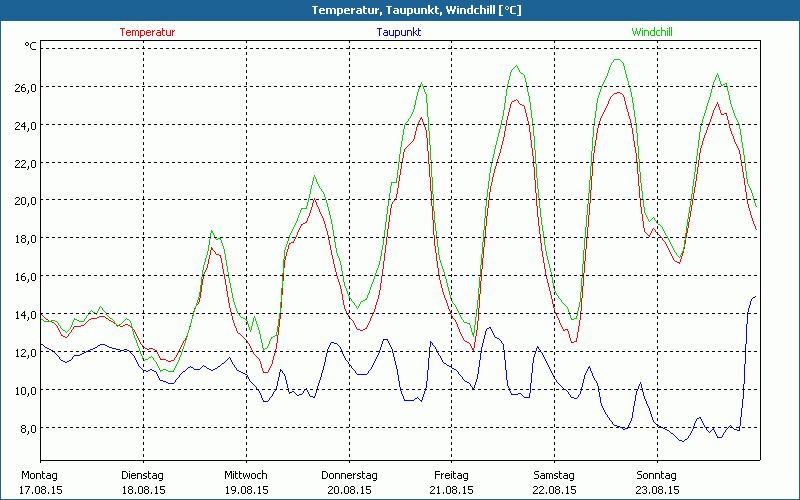The width and height of the screenshot is (800, 500).
Task: Click the date 17.08.15
Action: 41,490
